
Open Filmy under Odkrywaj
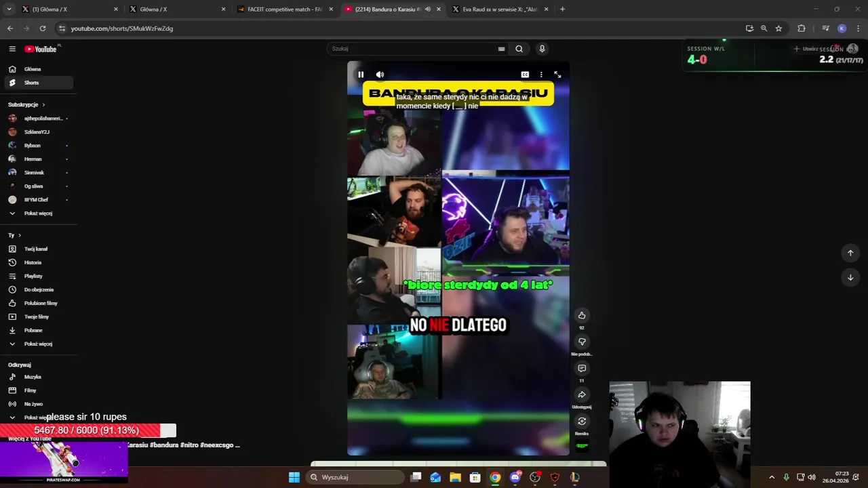coord(39,390)
